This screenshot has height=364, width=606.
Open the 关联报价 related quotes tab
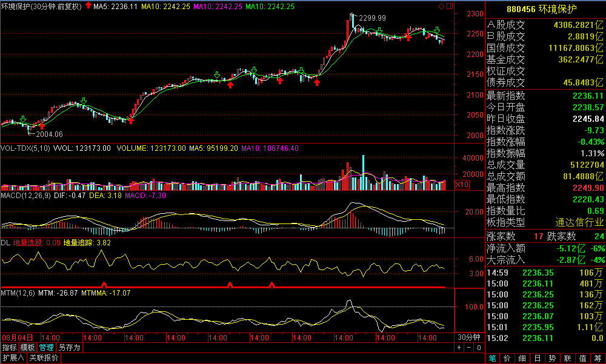click(x=44, y=358)
